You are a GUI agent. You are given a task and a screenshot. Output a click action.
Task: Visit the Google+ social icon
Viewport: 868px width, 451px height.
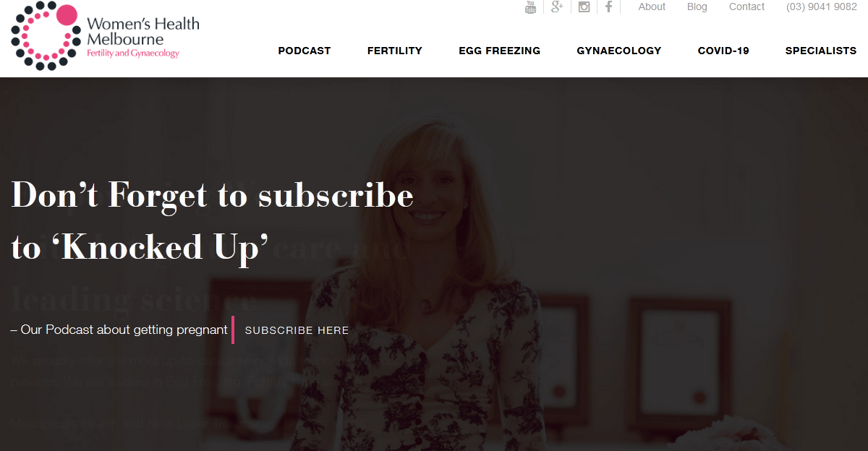click(557, 7)
